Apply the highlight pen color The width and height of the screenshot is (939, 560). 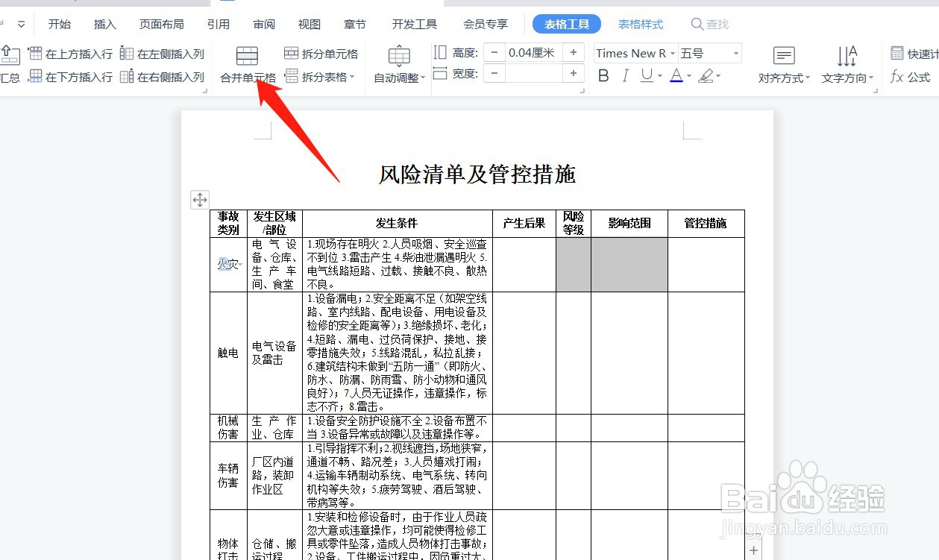(706, 76)
